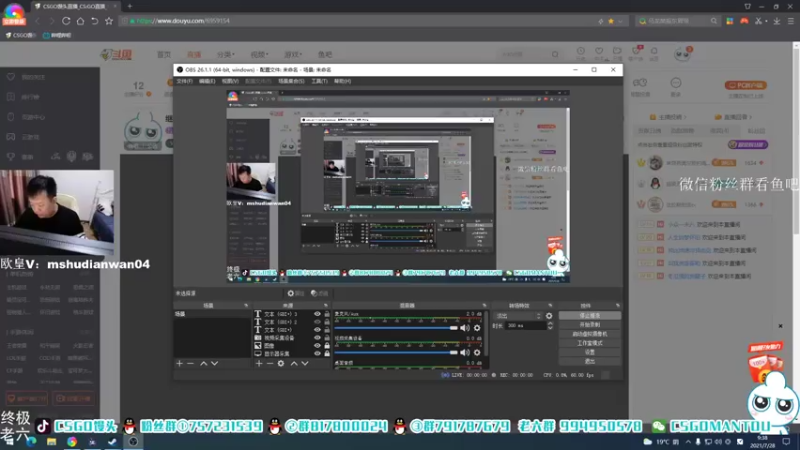
Task: Toggle visibility of video capture device source
Action: [317, 338]
